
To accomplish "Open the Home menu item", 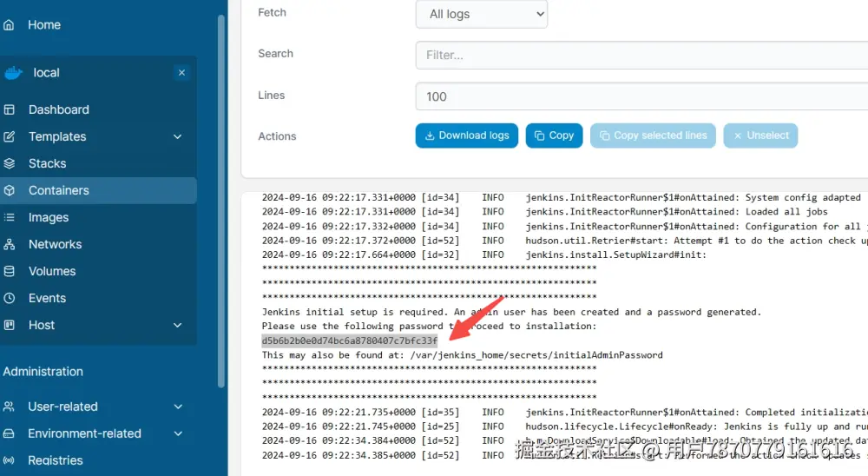I will (x=44, y=25).
